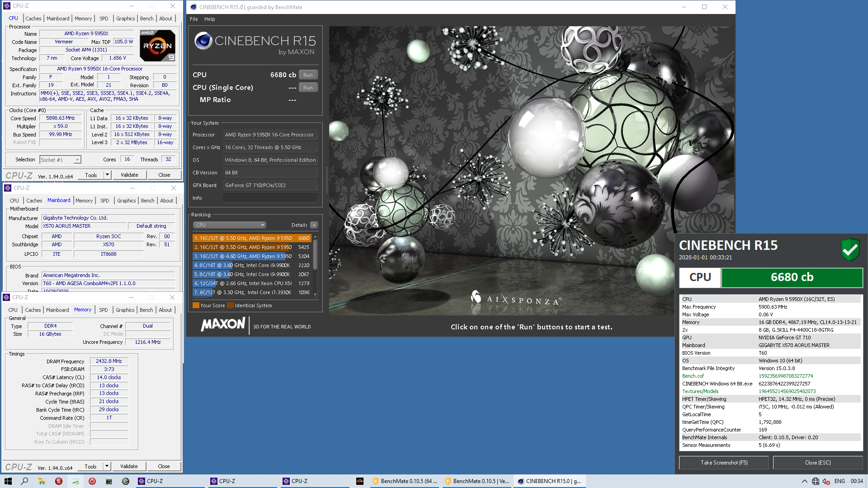Viewport: 868px width, 488px height.
Task: Switch to CINEBENCH R15.0 taskbar button
Action: coord(550,481)
